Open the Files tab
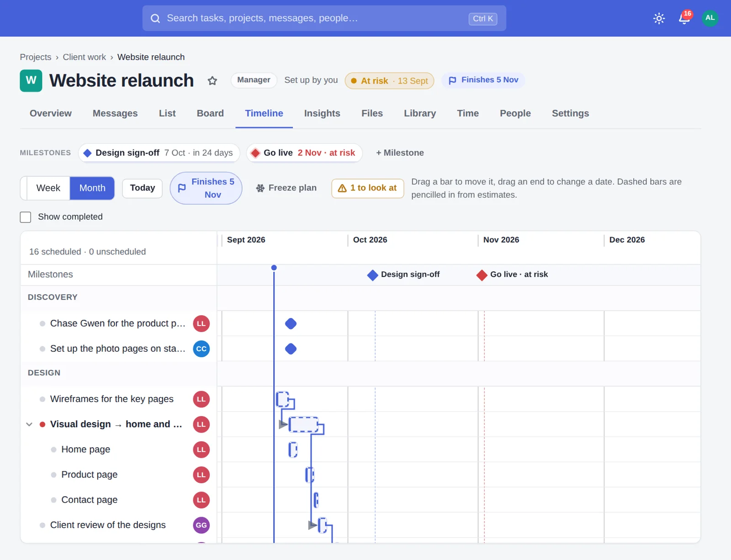 coord(372,113)
